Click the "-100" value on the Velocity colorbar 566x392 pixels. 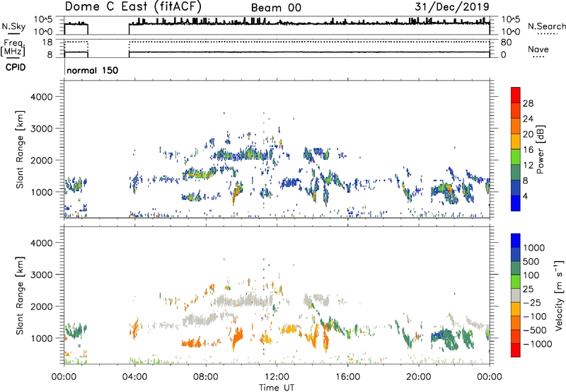tap(534, 316)
